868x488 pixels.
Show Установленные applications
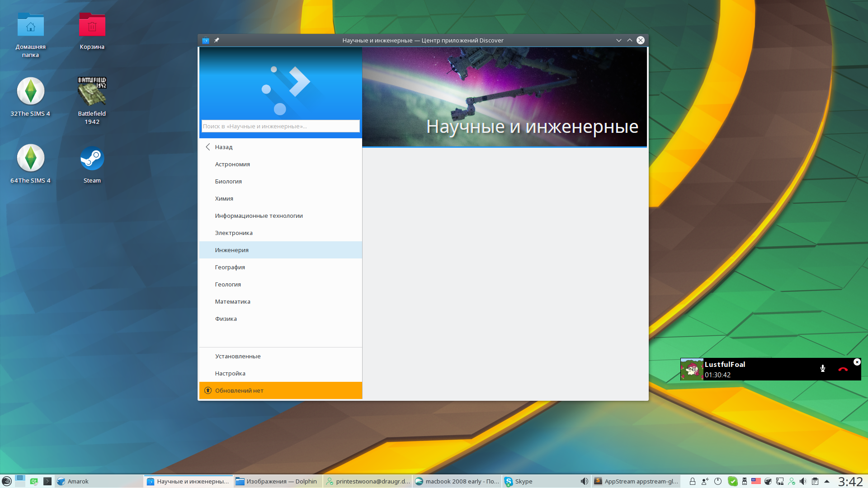[280, 356]
